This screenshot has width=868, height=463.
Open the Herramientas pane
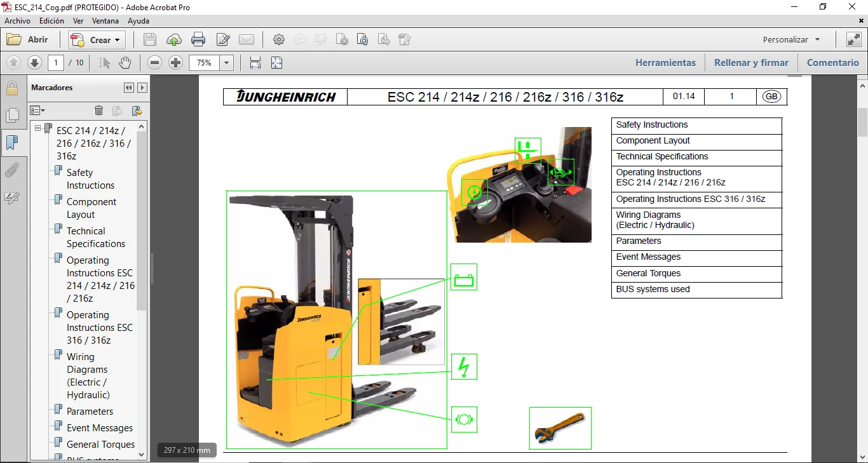tap(665, 63)
